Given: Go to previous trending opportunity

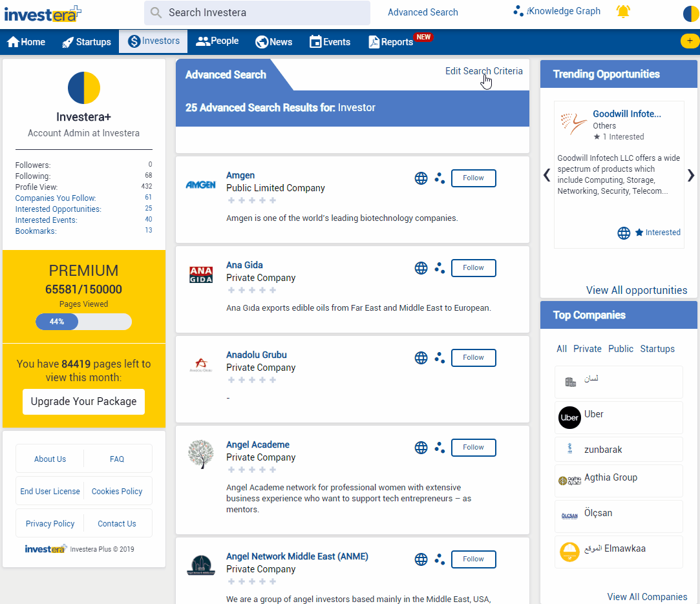Looking at the screenshot, I should pyautogui.click(x=547, y=175).
